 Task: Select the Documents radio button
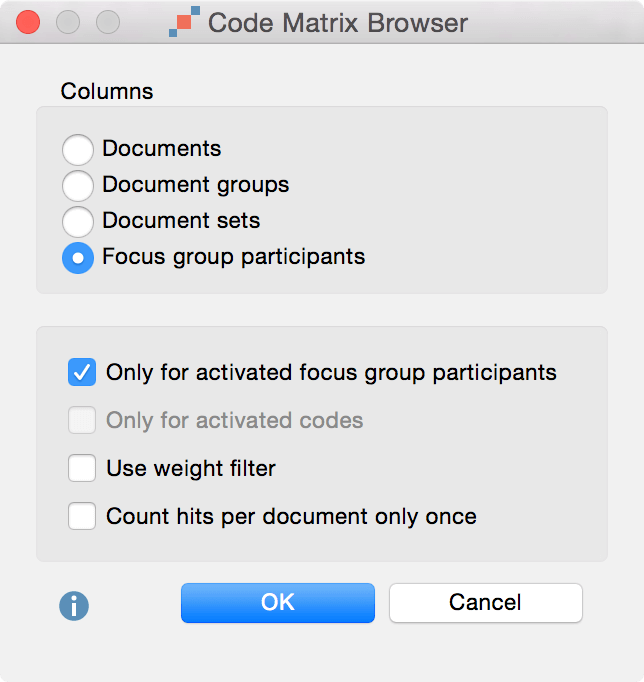click(78, 150)
